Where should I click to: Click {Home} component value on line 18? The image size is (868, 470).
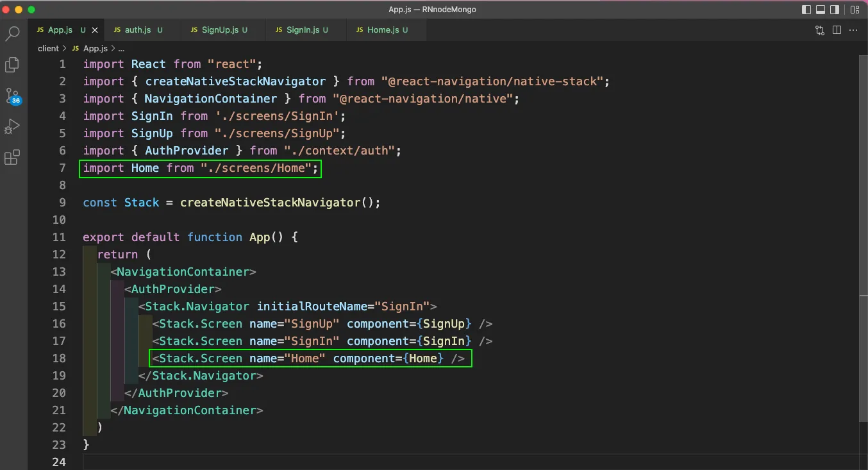423,358
